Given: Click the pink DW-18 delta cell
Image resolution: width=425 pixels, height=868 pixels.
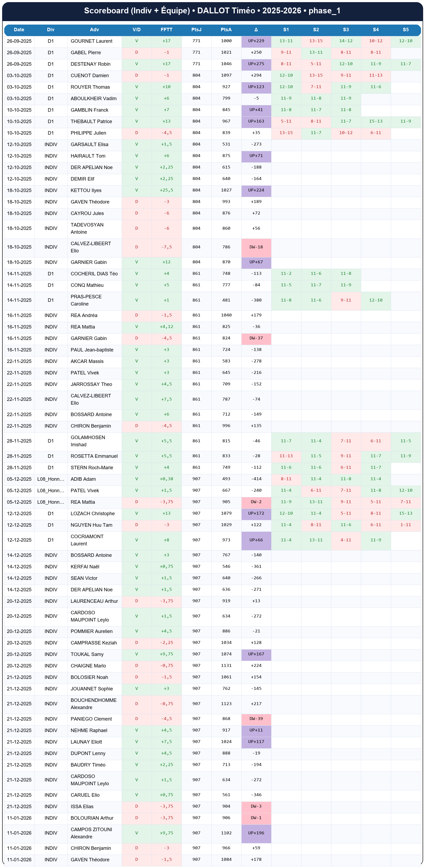Looking at the screenshot, I should click(256, 247).
